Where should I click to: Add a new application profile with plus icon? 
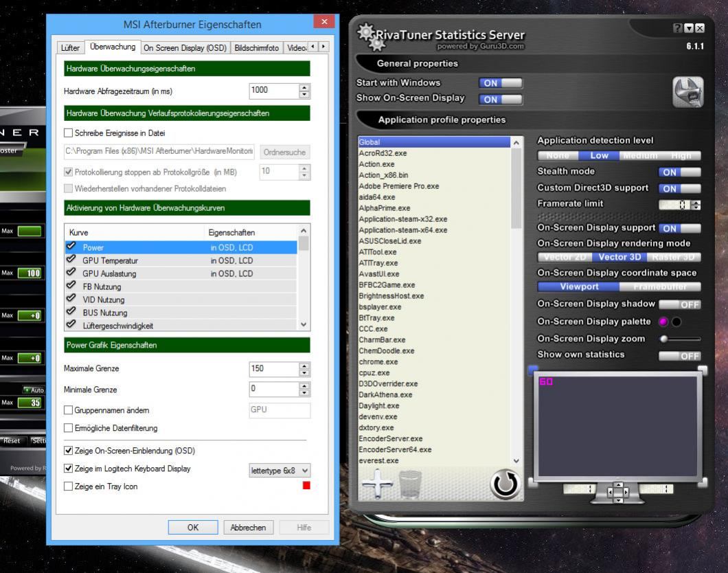point(377,484)
